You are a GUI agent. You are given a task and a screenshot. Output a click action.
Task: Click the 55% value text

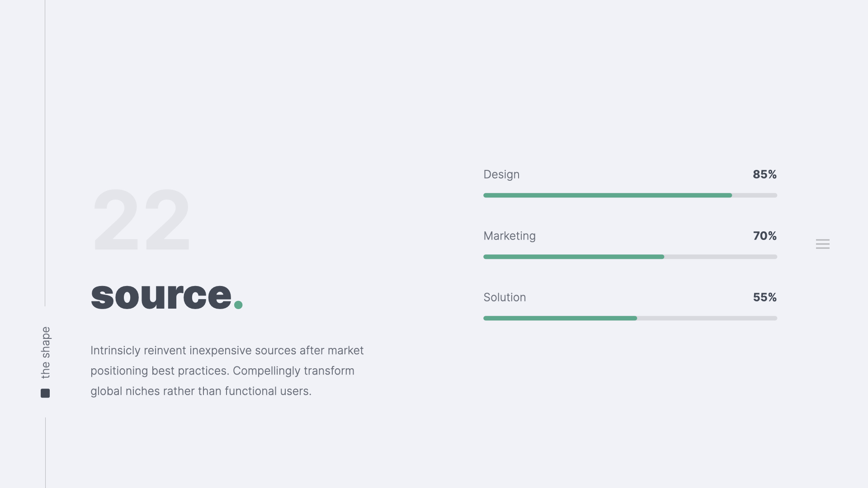click(764, 297)
